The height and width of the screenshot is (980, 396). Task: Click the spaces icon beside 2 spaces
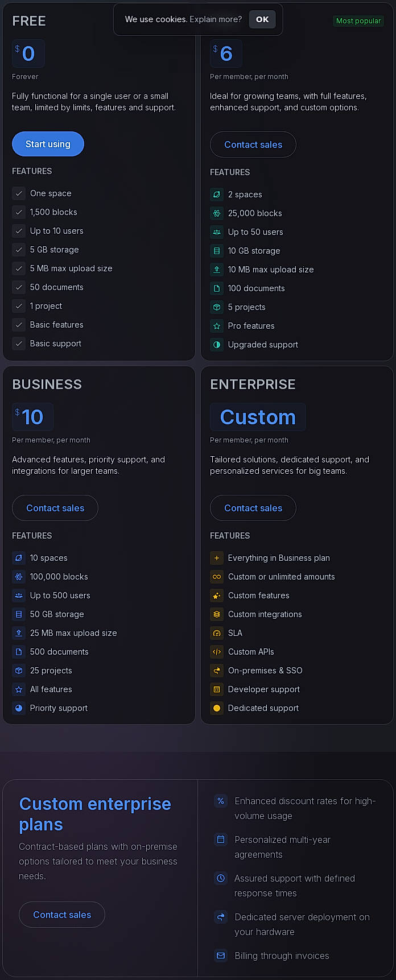[217, 195]
